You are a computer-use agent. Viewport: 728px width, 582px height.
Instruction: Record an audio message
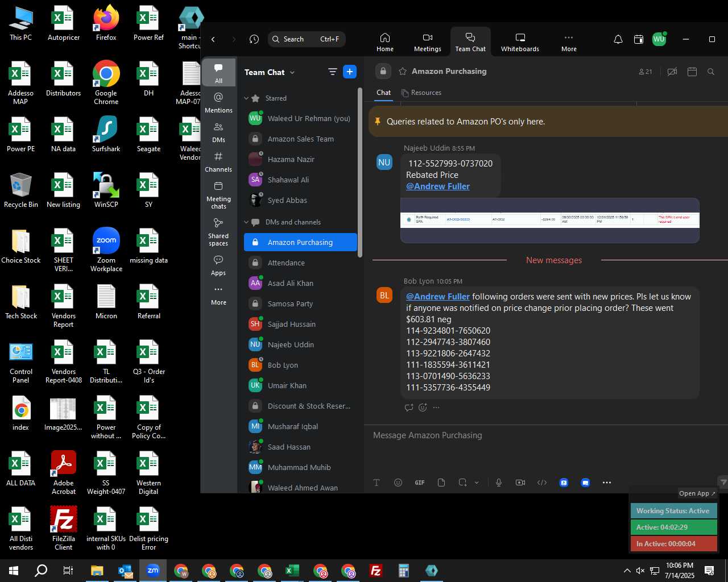[499, 483]
